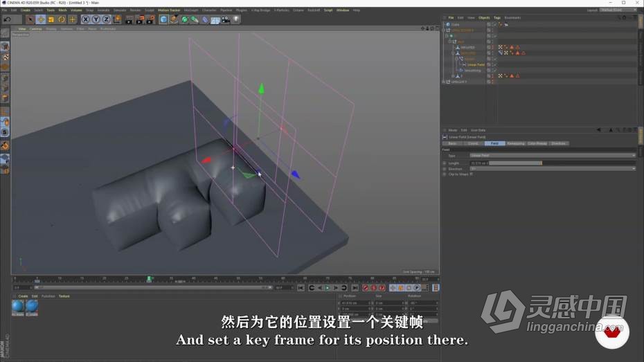Go to start of timeline

(301, 288)
